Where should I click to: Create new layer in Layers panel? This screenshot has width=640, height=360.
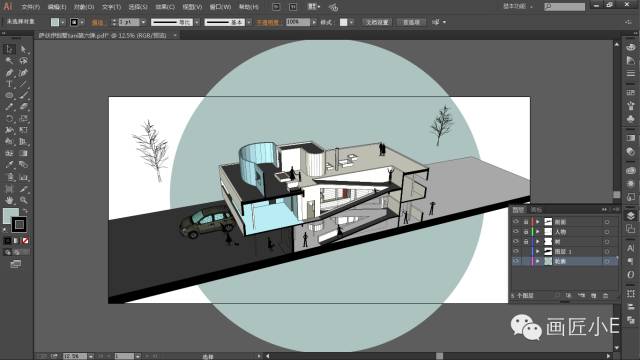click(x=593, y=295)
